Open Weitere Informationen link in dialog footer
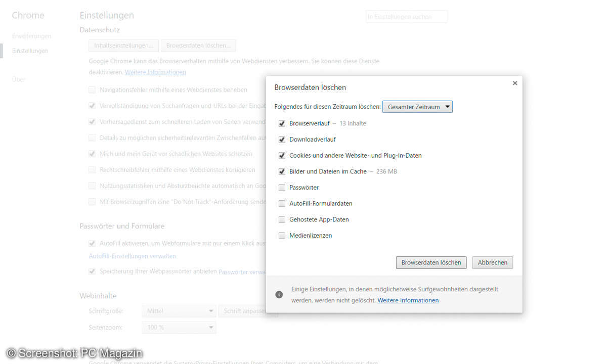Screen dimensions: 607x364 [x=408, y=300]
